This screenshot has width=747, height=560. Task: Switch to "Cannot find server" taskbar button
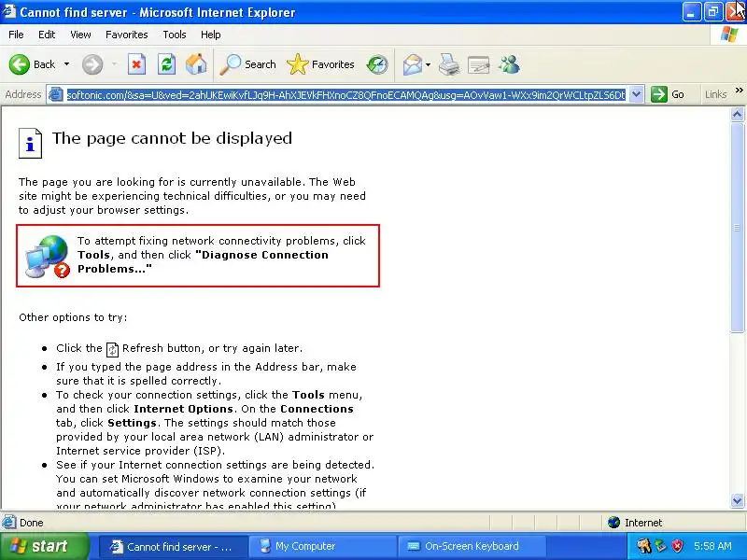174,547
